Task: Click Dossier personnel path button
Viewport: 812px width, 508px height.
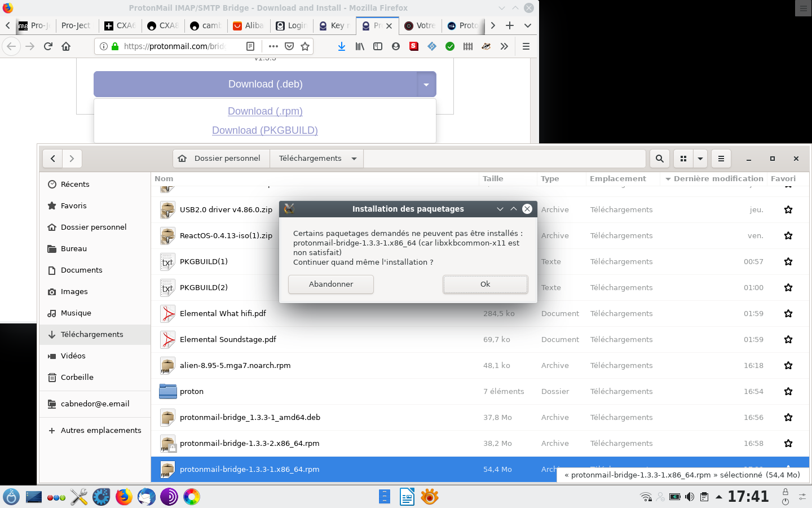Action: pos(222,159)
